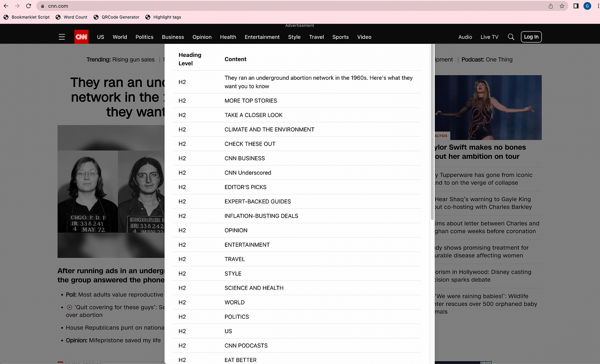Click the browser back arrow

(6, 6)
